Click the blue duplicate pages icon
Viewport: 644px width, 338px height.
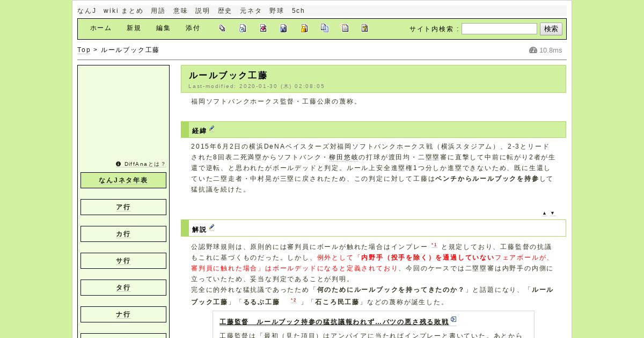point(324,28)
